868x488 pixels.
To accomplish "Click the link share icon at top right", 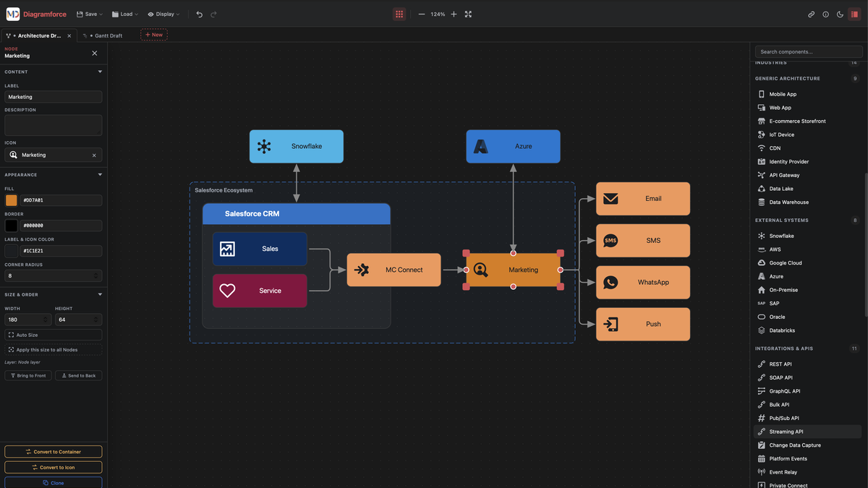I will (811, 14).
